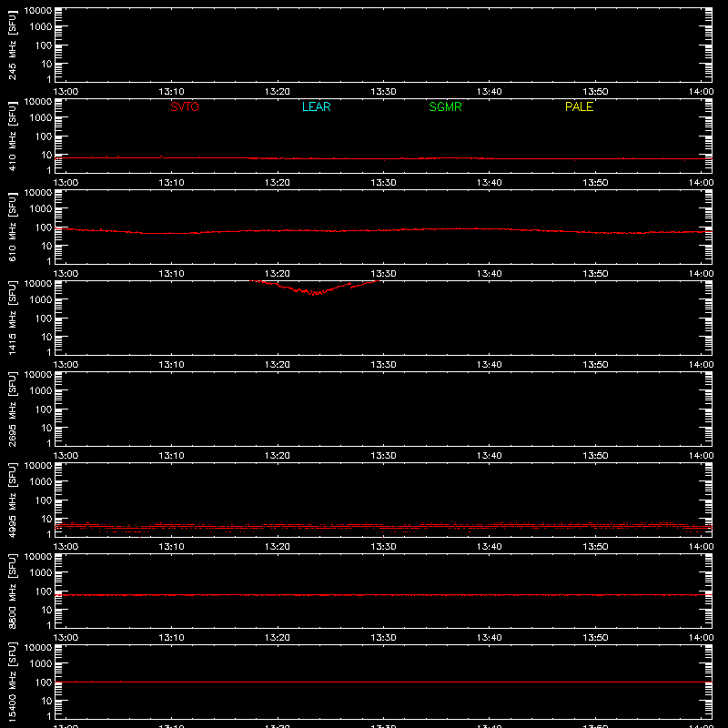Select 13:50 label below the 610 MHz plot
Screen dimensions: 728x728
(x=595, y=274)
